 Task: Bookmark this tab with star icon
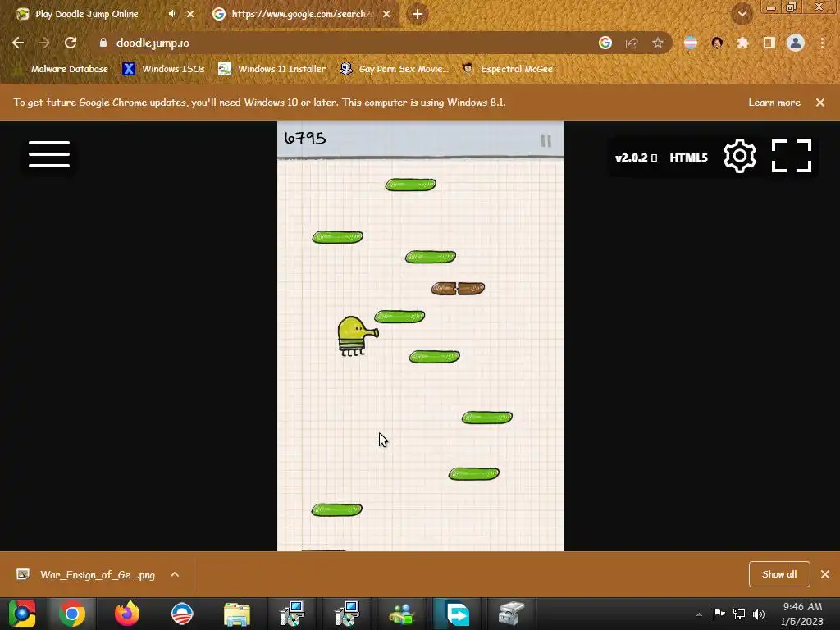coord(658,43)
